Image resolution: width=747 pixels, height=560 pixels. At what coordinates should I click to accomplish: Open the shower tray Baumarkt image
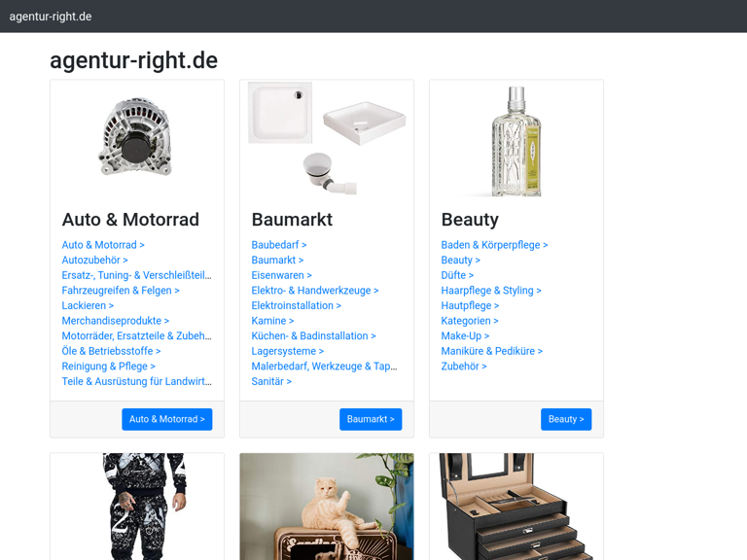click(327, 138)
